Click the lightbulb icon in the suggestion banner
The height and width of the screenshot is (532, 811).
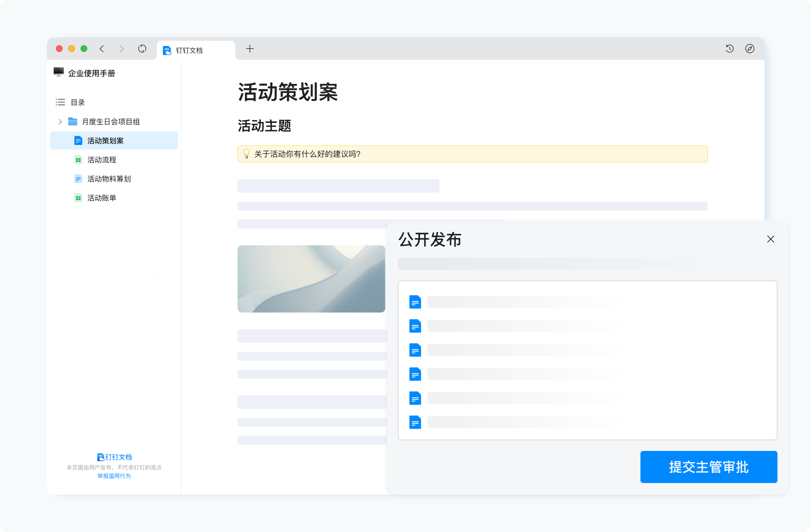click(246, 154)
